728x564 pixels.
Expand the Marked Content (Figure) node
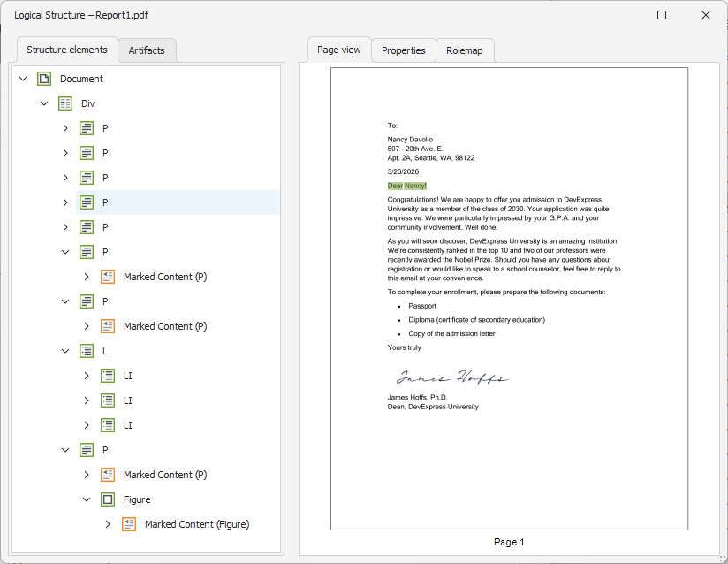point(108,524)
